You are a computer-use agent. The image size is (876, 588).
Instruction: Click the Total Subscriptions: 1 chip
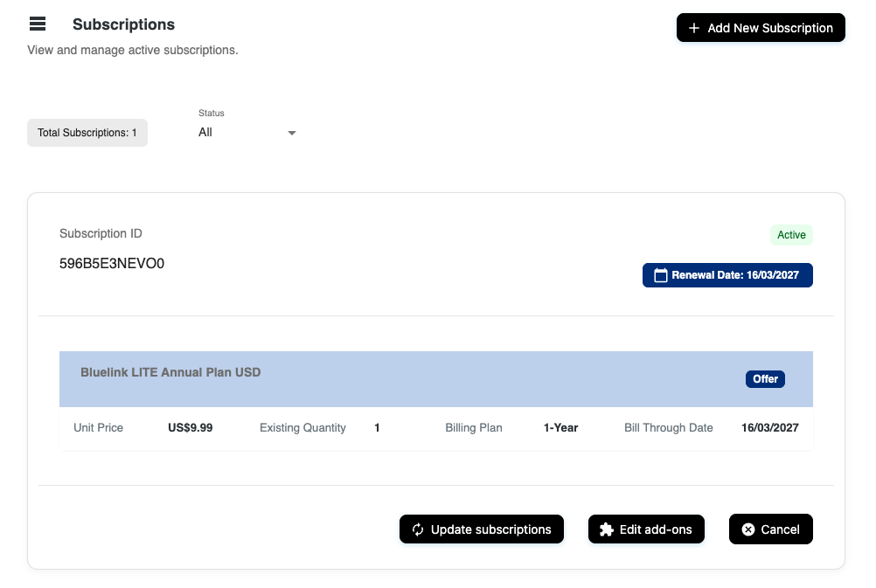87,133
